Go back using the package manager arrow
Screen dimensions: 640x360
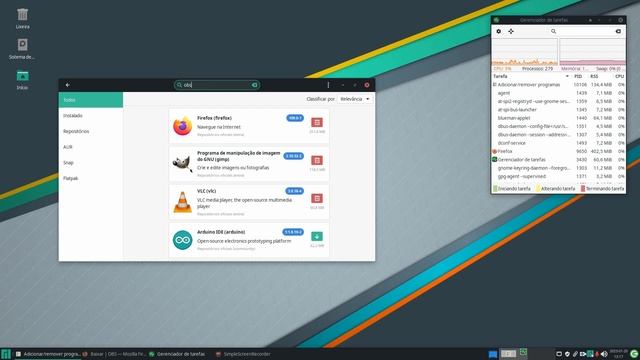click(68, 85)
